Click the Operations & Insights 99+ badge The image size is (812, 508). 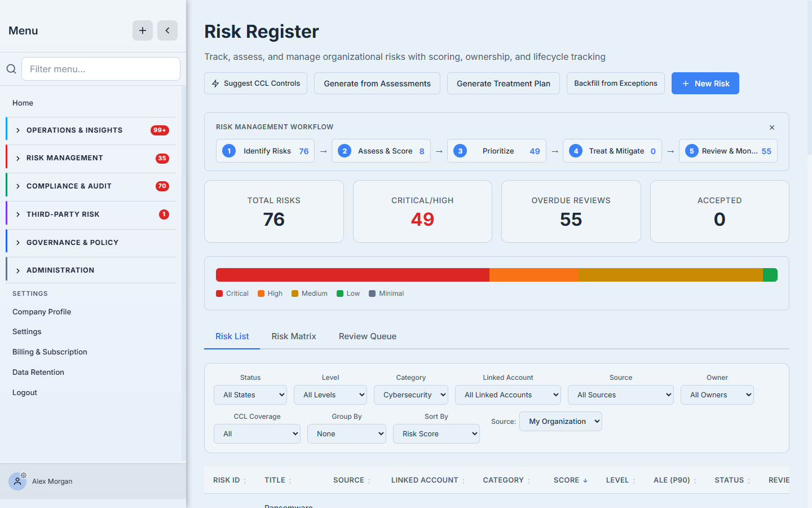tap(160, 130)
